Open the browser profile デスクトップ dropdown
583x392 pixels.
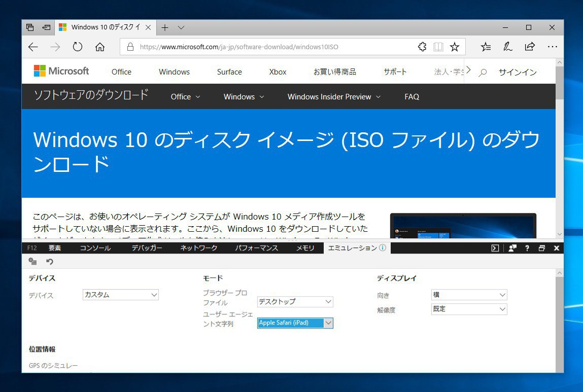pyautogui.click(x=295, y=302)
